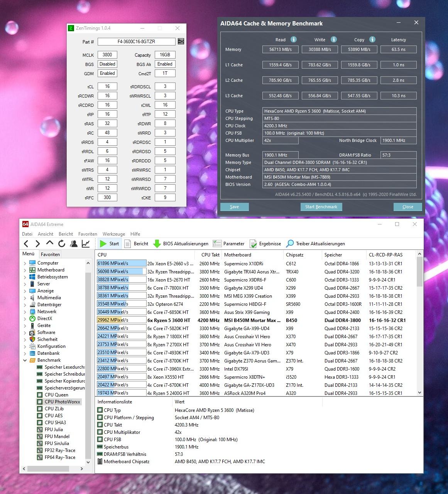Click Close button in benchmark window
Image resolution: width=448 pixels, height=494 pixels.
click(408, 207)
